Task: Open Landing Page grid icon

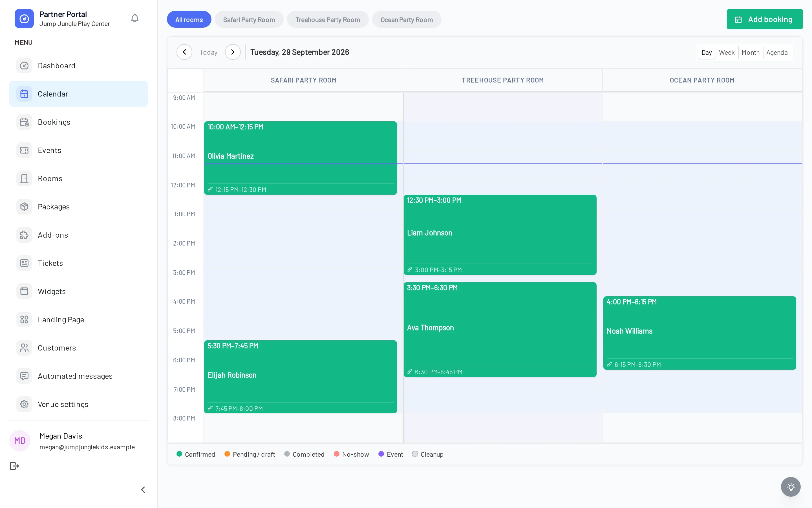Action: pyautogui.click(x=24, y=319)
